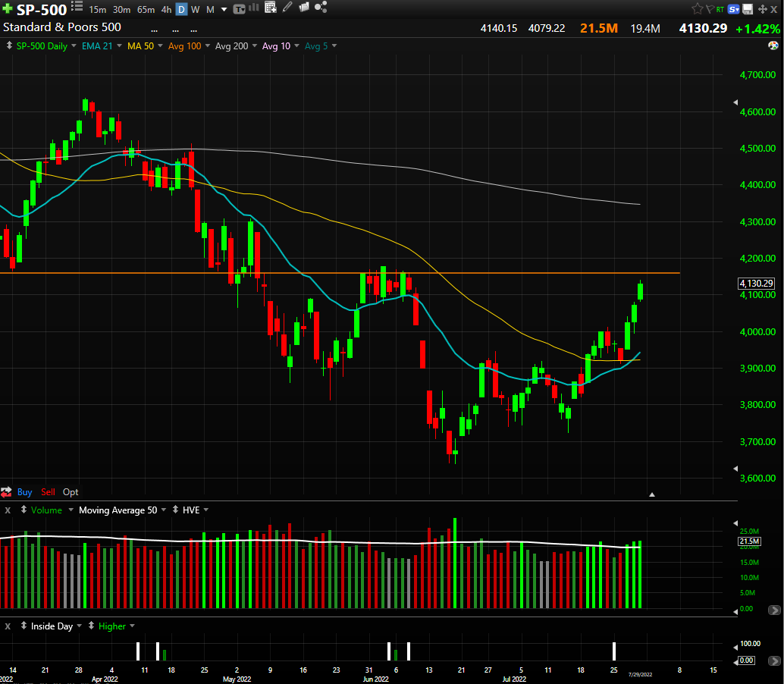Open the color palette icon at top right

pos(773,45)
